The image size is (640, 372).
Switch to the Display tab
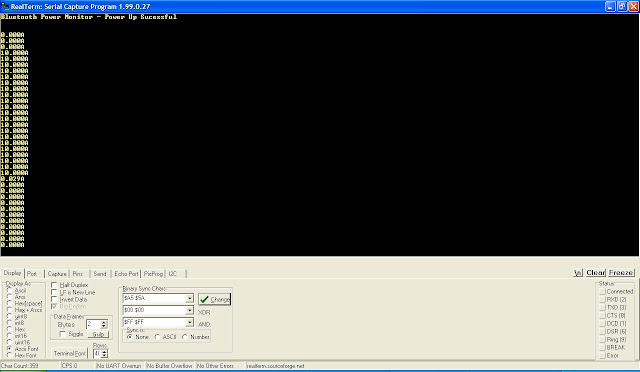(13, 273)
